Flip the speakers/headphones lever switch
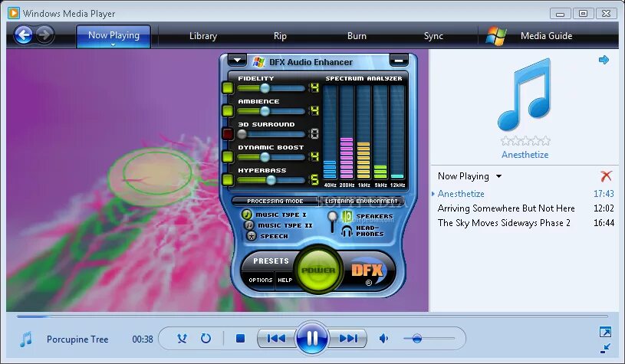 point(332,222)
